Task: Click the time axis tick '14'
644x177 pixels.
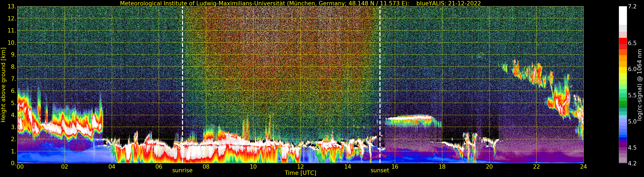Action: pyautogui.click(x=347, y=166)
